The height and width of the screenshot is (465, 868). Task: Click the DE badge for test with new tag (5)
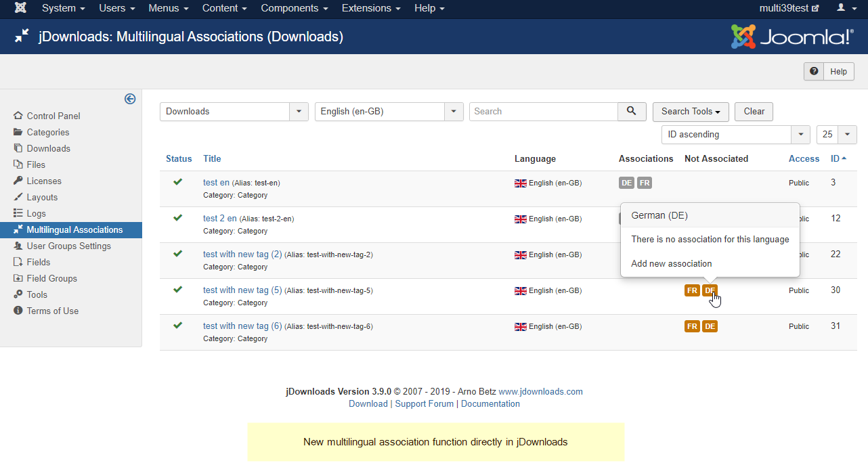pyautogui.click(x=710, y=290)
